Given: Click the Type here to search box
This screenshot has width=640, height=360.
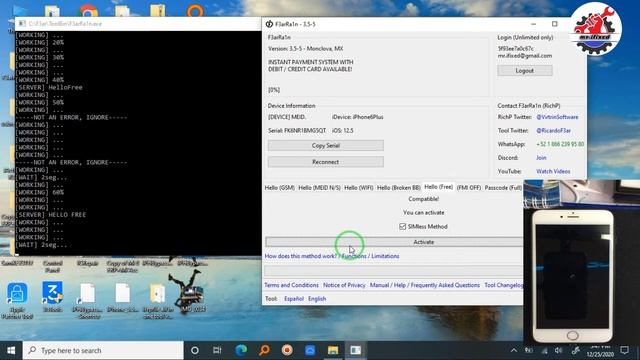Looking at the screenshot, I should coord(103,350).
